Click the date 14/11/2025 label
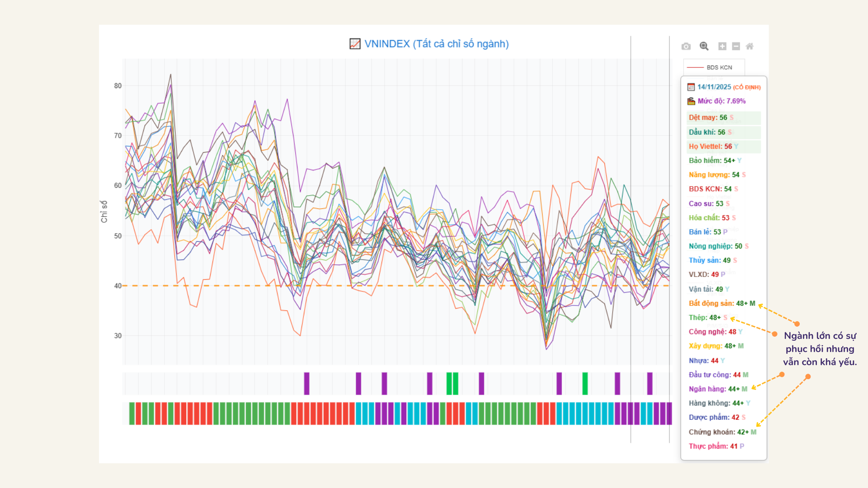This screenshot has height=488, width=868. (714, 87)
